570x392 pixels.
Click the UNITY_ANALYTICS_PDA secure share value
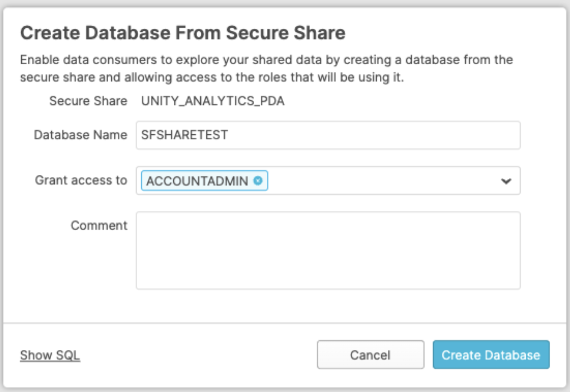[x=213, y=101]
